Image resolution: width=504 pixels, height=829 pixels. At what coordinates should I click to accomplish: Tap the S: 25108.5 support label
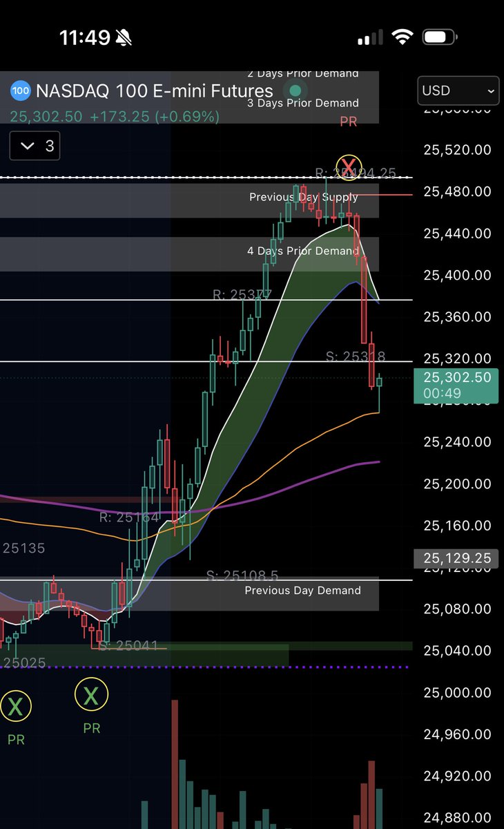point(242,575)
